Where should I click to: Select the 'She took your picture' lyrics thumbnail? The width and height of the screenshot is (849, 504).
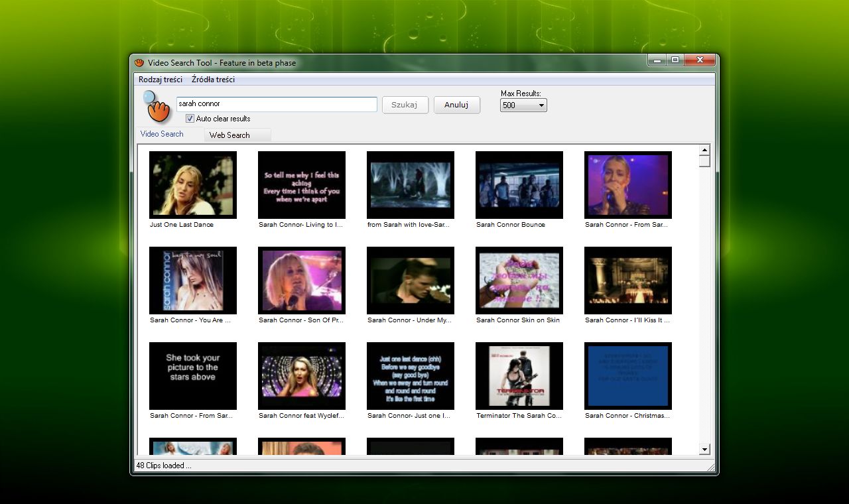(193, 376)
